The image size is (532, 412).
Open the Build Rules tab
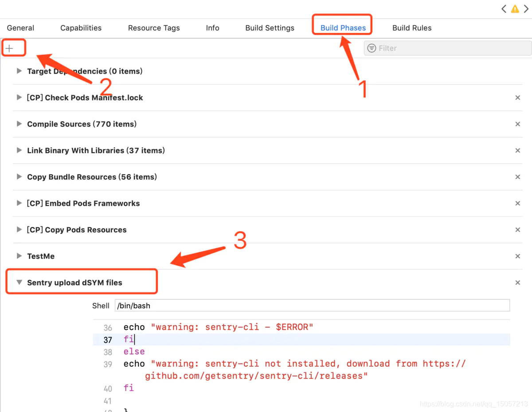click(x=412, y=28)
